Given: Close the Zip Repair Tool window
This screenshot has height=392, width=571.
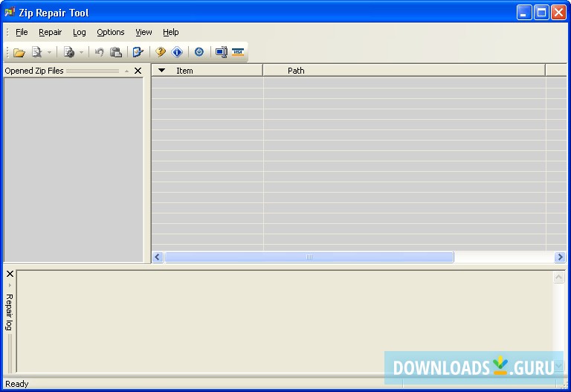Looking at the screenshot, I should pyautogui.click(x=558, y=13).
